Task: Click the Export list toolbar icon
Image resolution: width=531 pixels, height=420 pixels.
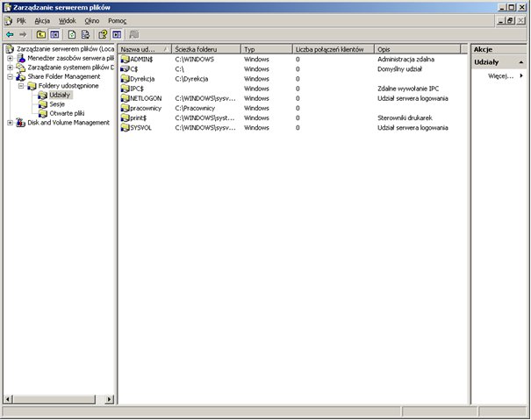Action: pos(85,34)
